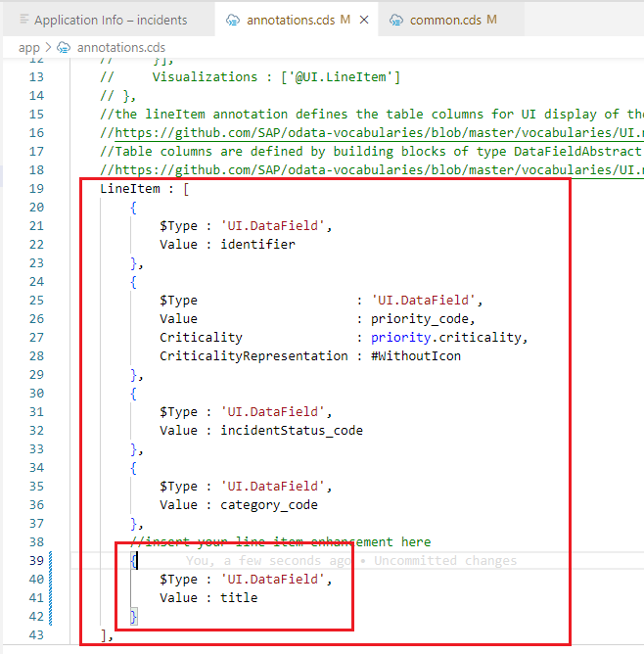The image size is (644, 654).
Task: Click the closing bracket on line 43
Action: coord(104,635)
